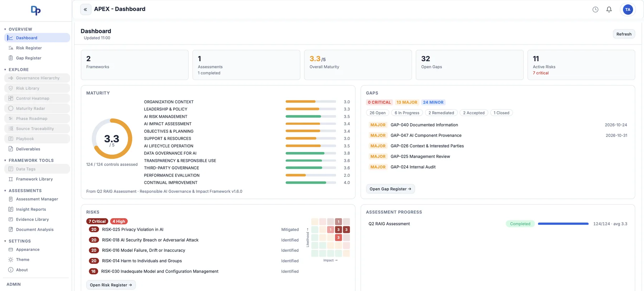This screenshot has width=644, height=291.
Task: Click the Risk Register sidebar icon
Action: click(11, 48)
